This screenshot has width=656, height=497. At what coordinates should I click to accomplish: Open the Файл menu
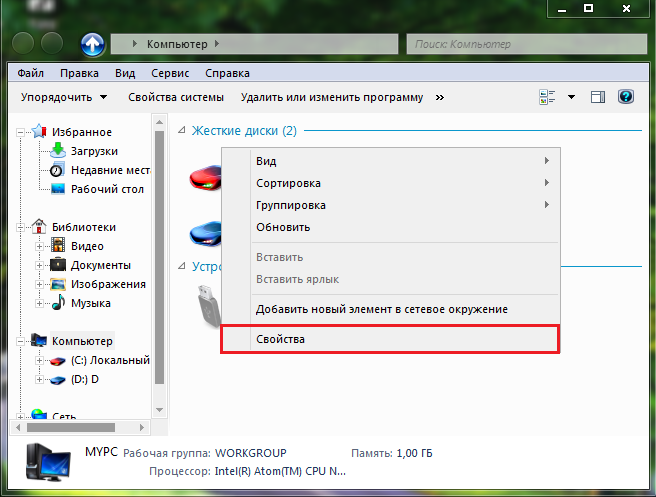pos(30,73)
